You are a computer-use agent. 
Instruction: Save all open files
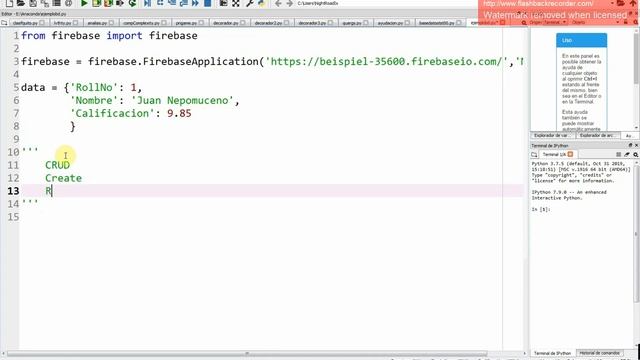click(x=44, y=3)
